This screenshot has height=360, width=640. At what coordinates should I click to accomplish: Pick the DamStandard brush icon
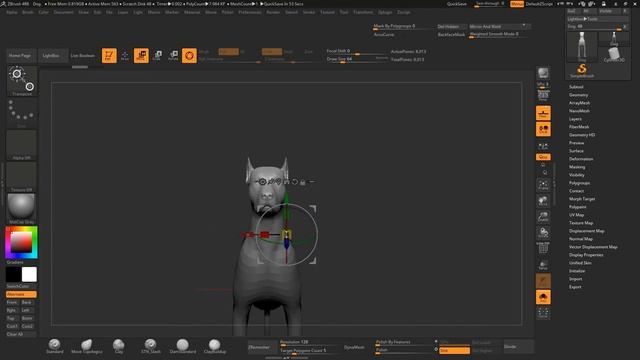pyautogui.click(x=183, y=346)
